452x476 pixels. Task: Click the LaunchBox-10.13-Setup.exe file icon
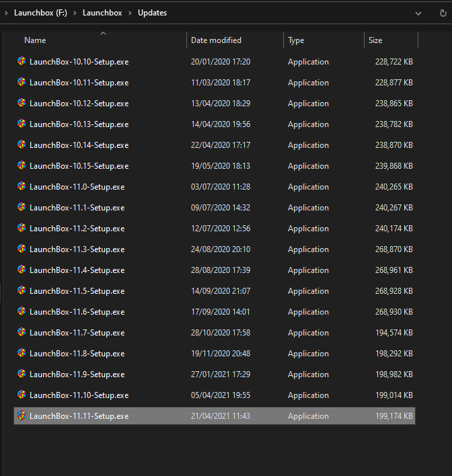[x=22, y=124]
